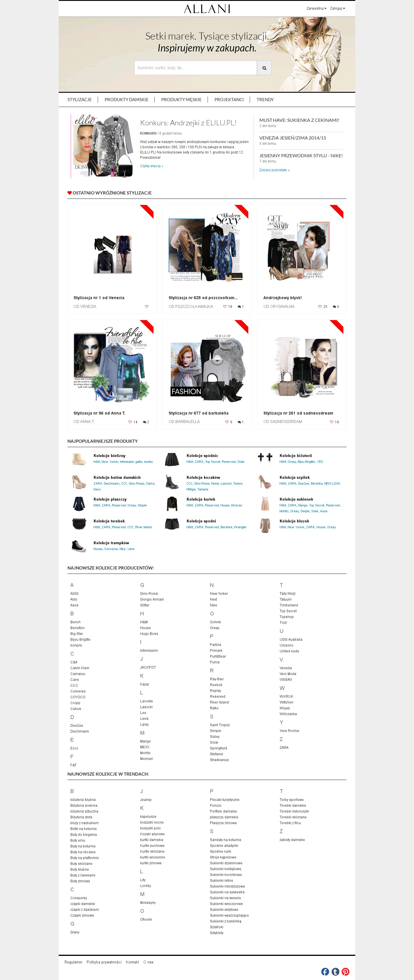Select the STYLIZACJE menu item
Image resolution: width=414 pixels, height=980 pixels.
(x=80, y=100)
